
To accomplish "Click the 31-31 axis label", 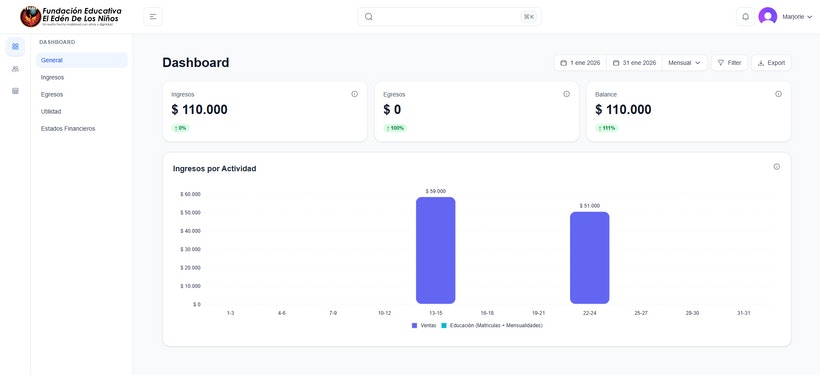I will [x=743, y=313].
